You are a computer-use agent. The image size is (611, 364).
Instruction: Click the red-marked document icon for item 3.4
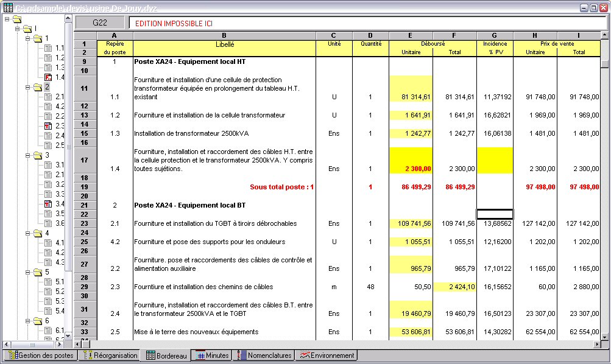[x=48, y=204]
